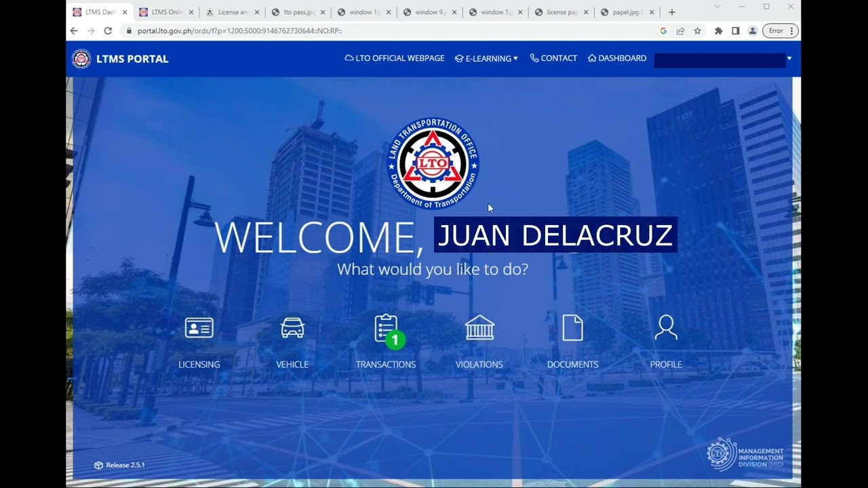Close the LTMS Dashboard tab

(x=125, y=12)
